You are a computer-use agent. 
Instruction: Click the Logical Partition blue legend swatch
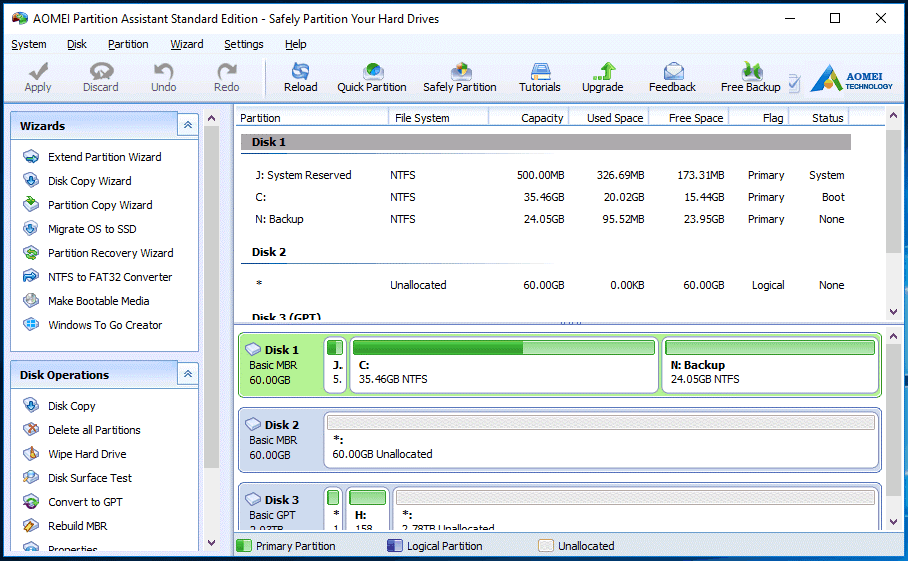pos(394,545)
